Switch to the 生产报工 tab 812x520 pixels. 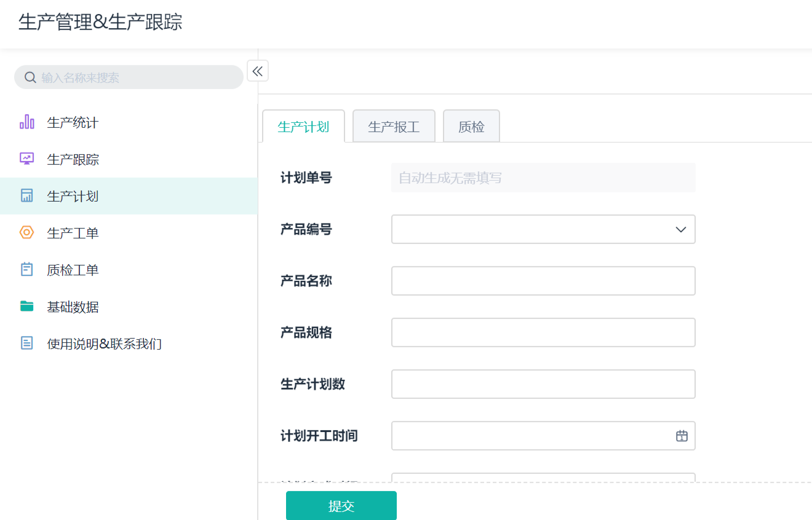pos(394,127)
